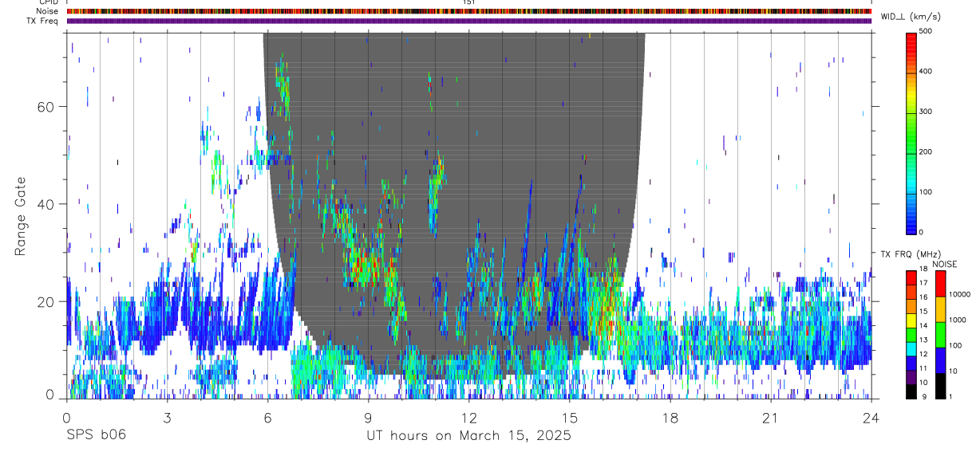Click the 'NOISE' legend title

(x=944, y=264)
